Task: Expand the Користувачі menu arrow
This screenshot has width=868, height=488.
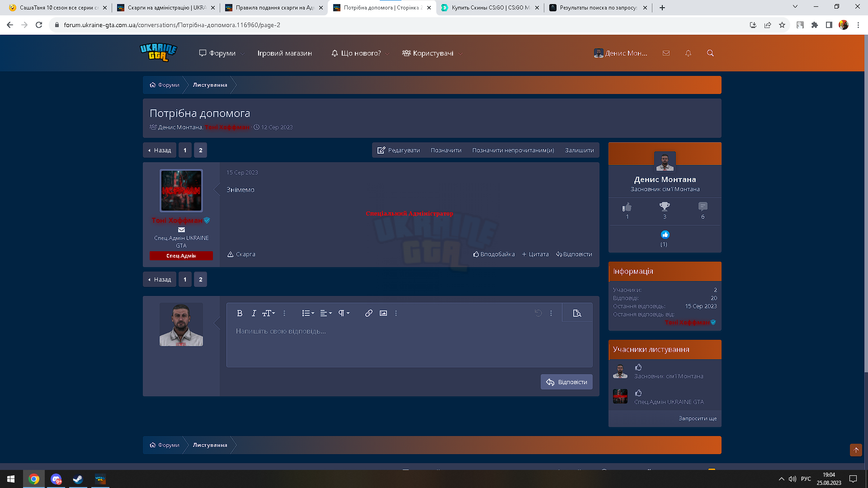Action: tap(460, 54)
